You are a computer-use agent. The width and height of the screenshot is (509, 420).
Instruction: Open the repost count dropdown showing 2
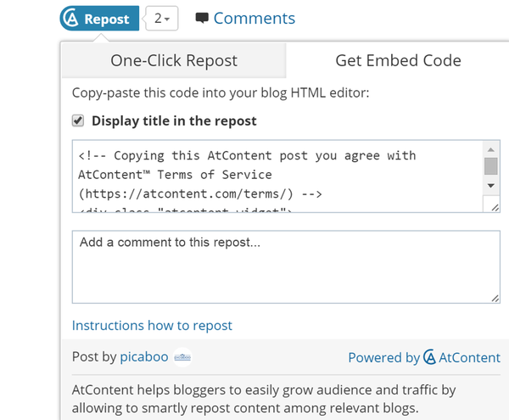(162, 18)
